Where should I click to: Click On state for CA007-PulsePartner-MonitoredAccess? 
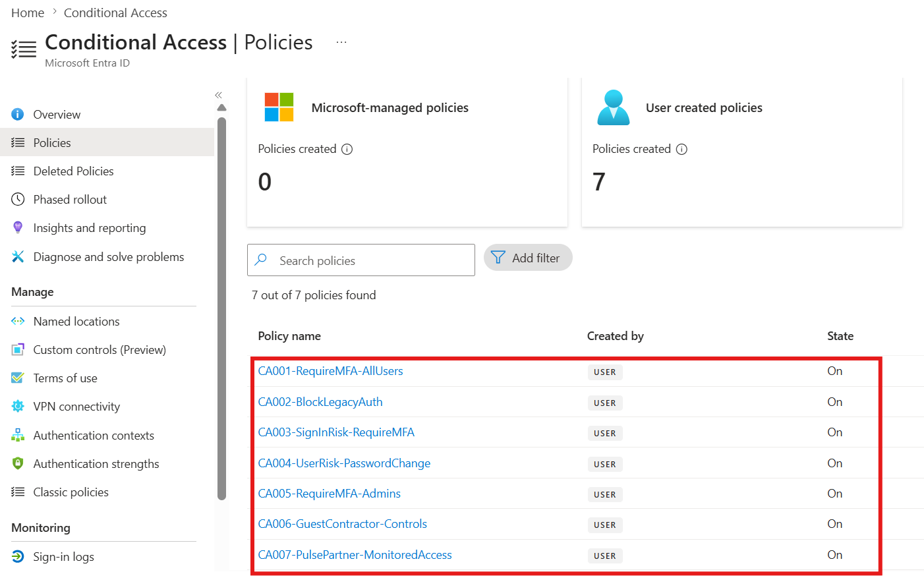tap(835, 555)
